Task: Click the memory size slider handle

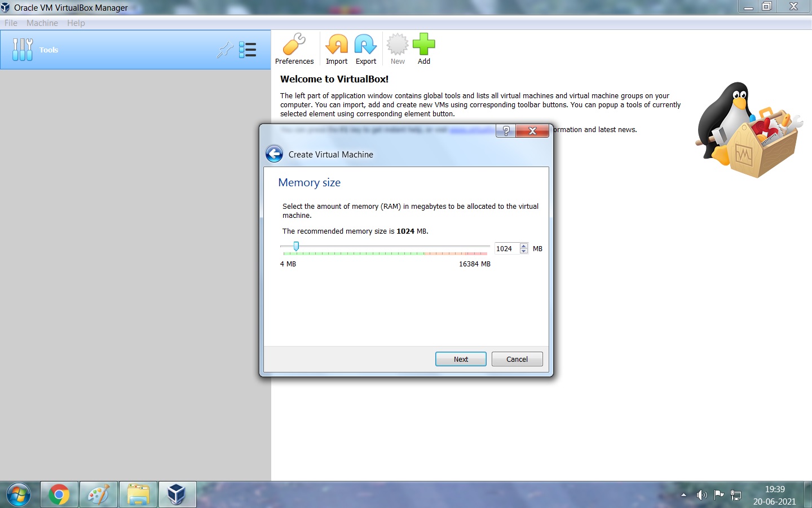Action: tap(296, 246)
